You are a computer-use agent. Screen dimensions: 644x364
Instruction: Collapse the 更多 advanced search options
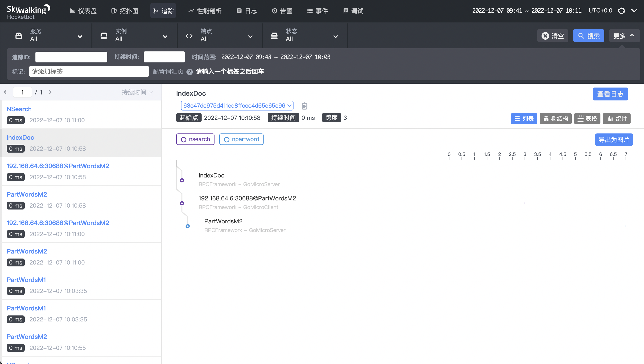click(624, 36)
